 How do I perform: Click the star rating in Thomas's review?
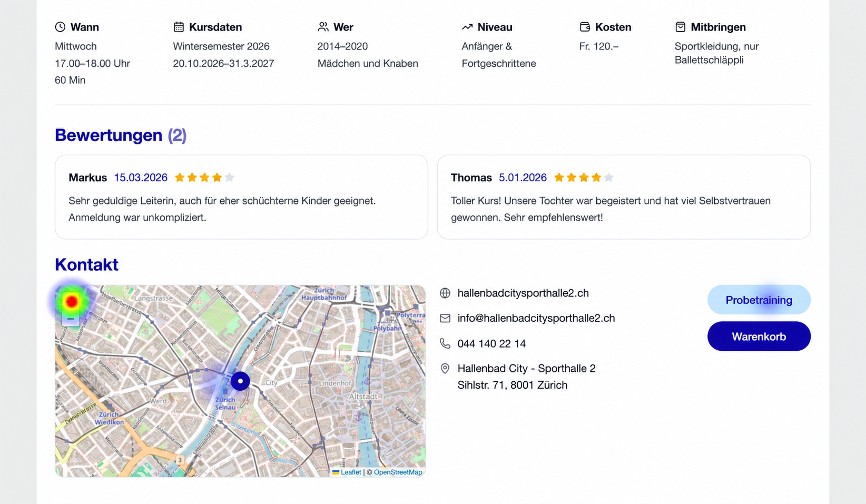point(584,177)
